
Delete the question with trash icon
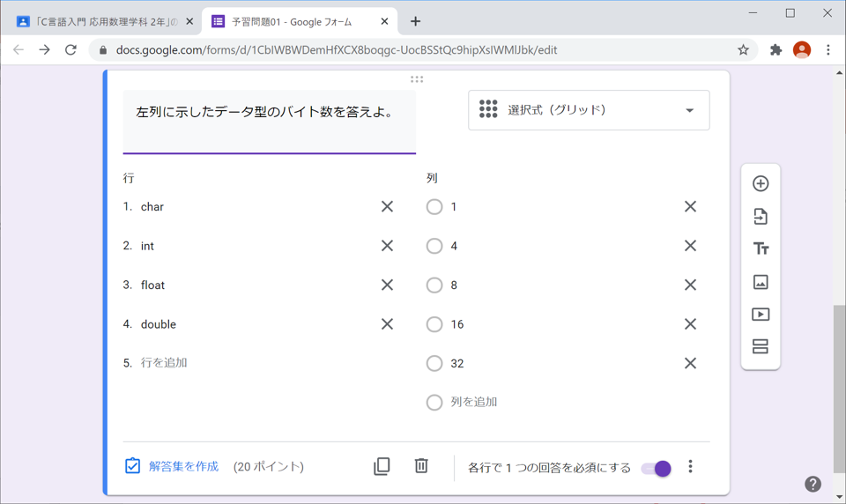[x=421, y=466]
